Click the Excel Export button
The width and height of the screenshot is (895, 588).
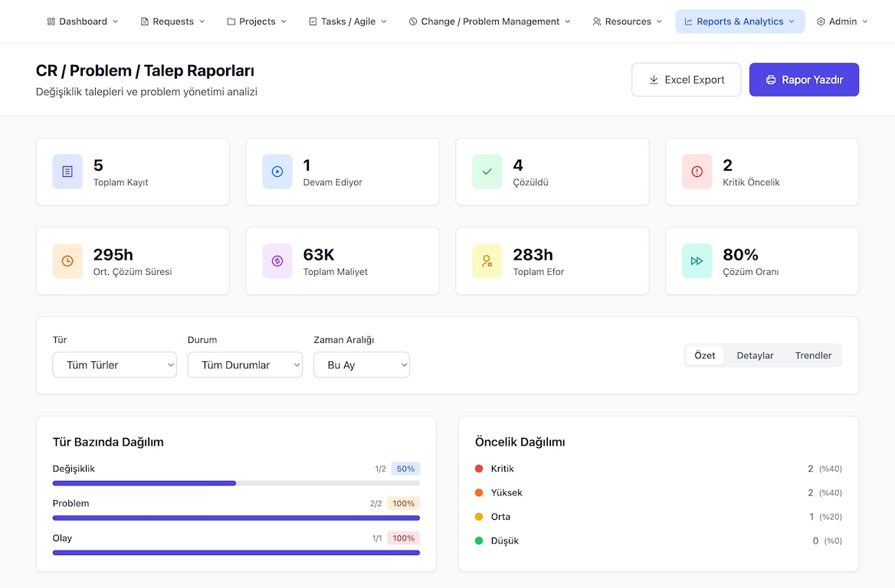point(686,80)
